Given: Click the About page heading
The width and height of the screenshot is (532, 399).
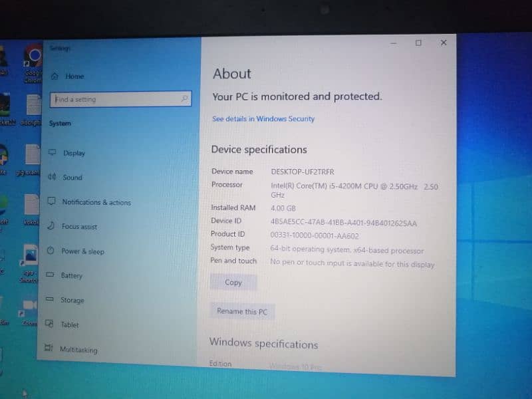Looking at the screenshot, I should [232, 74].
